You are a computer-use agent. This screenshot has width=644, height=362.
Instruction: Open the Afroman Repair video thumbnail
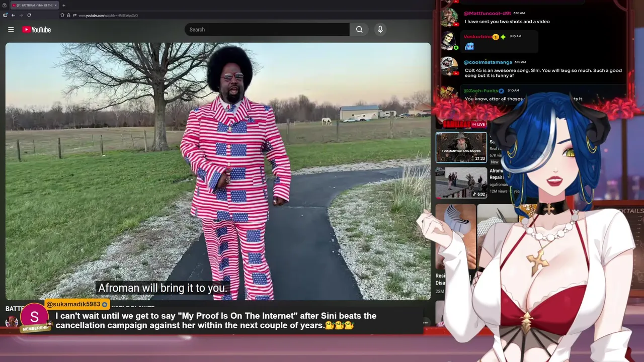click(461, 183)
